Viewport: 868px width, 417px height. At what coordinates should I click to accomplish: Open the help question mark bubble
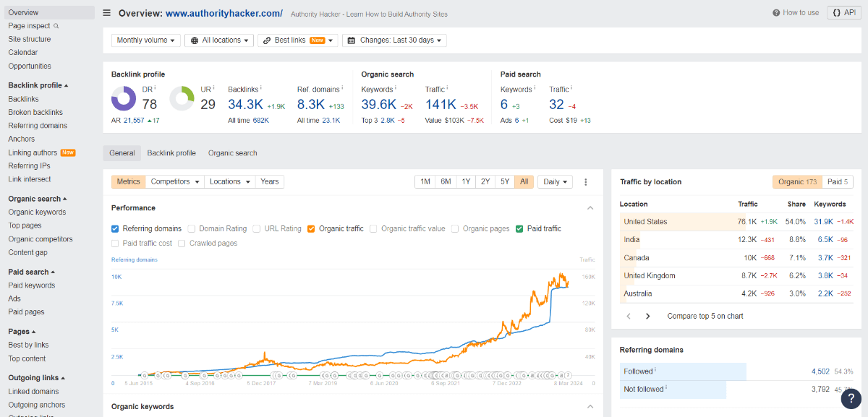851,397
